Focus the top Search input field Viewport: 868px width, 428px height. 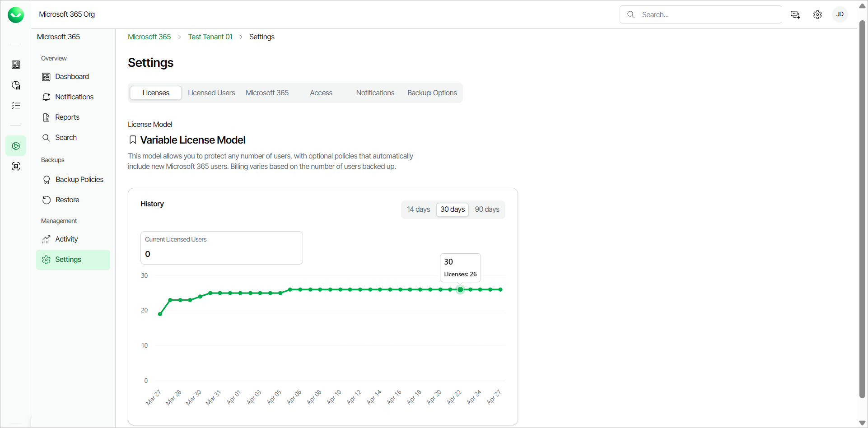coord(701,14)
